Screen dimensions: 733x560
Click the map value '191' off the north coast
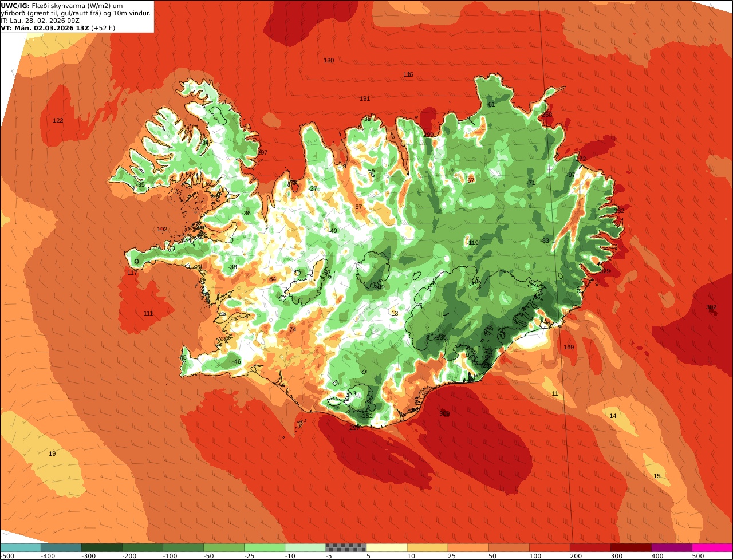click(365, 99)
